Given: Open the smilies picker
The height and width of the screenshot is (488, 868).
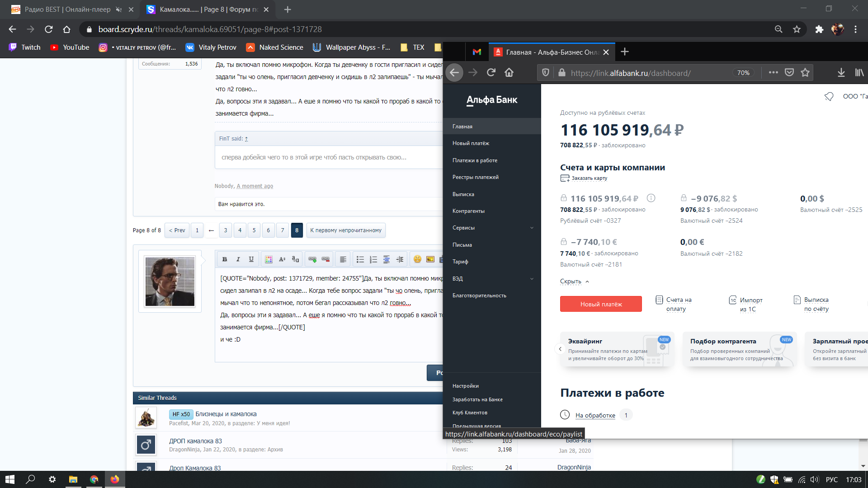Looking at the screenshot, I should point(417,259).
